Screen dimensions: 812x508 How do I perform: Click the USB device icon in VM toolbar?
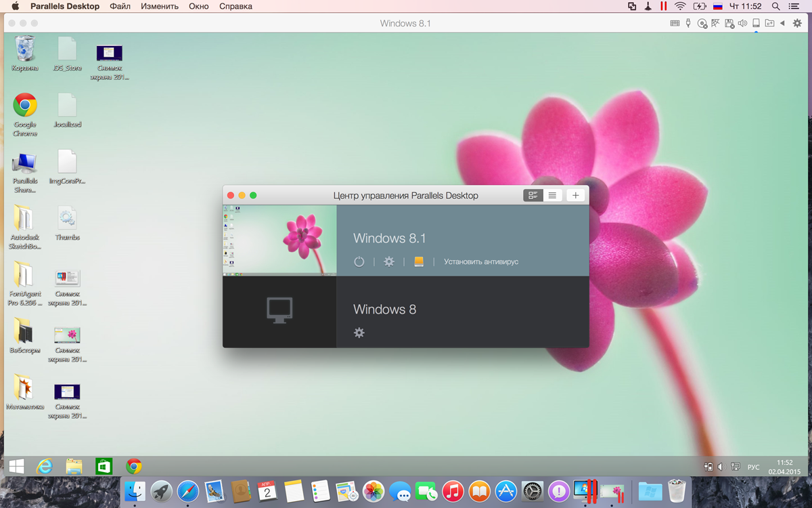[x=688, y=23]
